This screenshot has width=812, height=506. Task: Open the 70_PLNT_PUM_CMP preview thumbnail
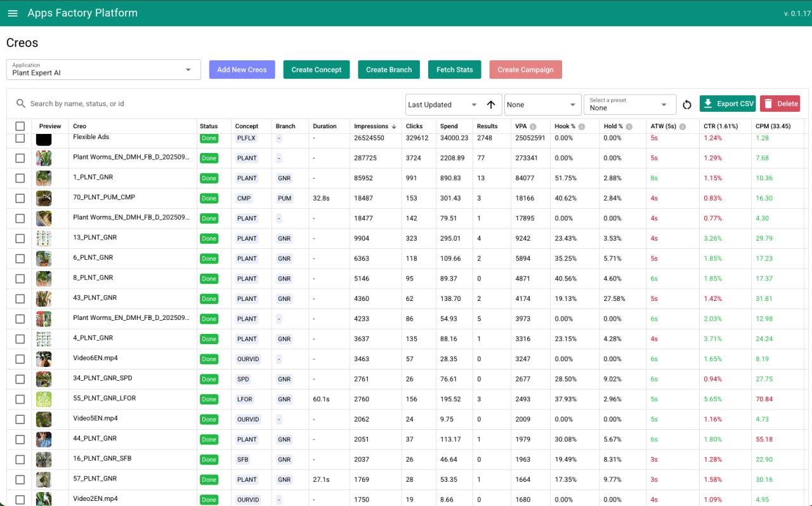44,198
